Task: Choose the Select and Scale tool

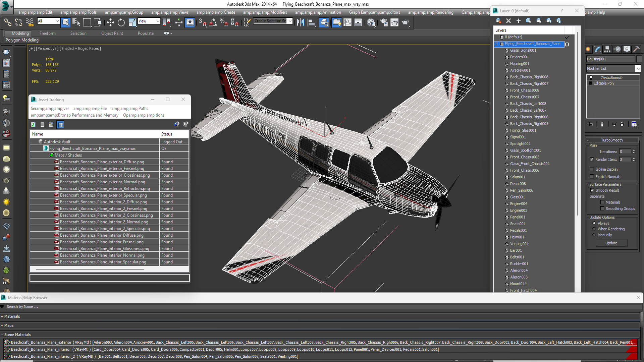Action: coord(132,22)
